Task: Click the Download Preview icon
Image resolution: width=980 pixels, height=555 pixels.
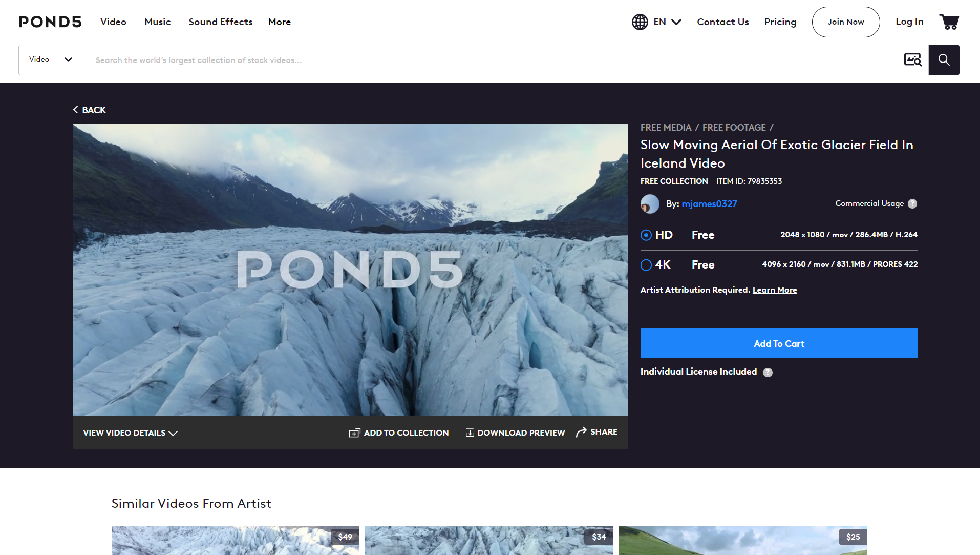Action: coord(470,433)
